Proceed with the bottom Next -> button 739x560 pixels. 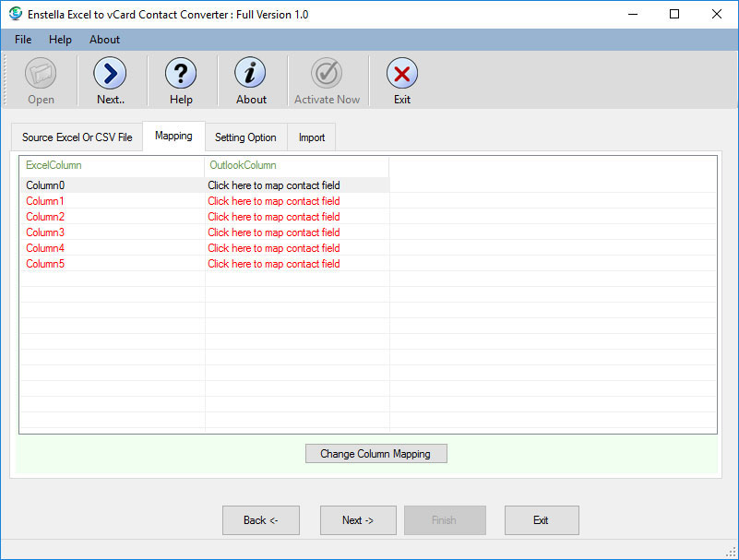(x=358, y=520)
